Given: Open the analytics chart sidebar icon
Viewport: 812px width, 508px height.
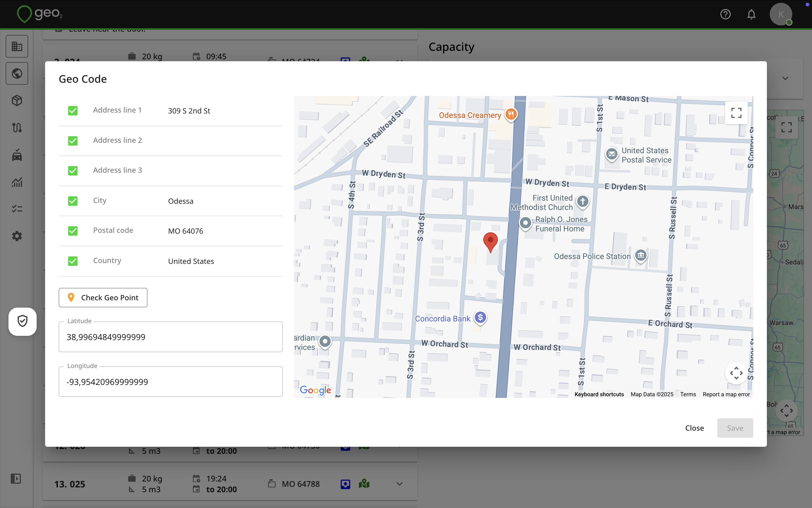Looking at the screenshot, I should pyautogui.click(x=17, y=182).
